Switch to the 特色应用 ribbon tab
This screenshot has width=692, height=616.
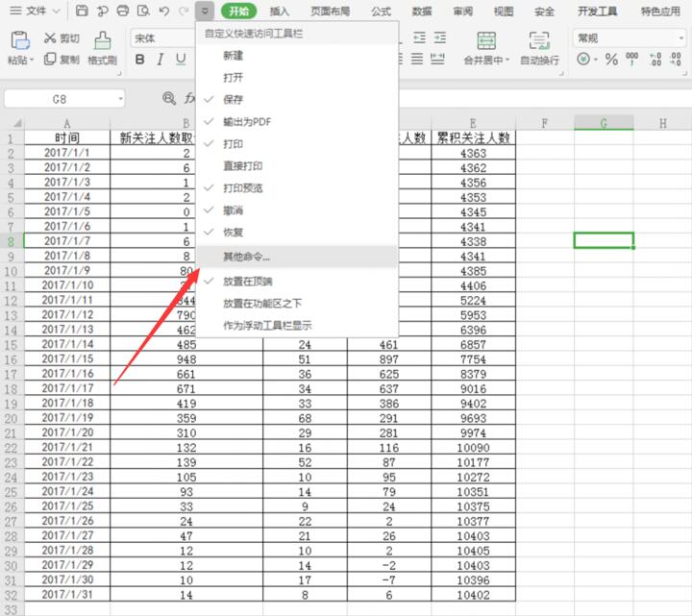pyautogui.click(x=660, y=11)
